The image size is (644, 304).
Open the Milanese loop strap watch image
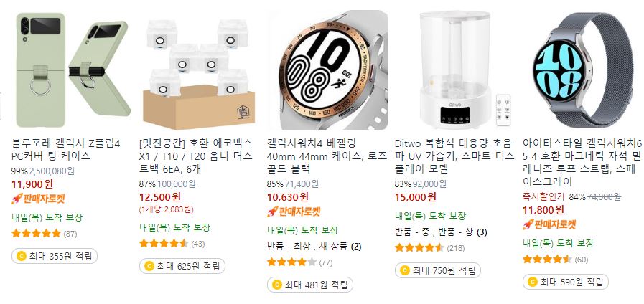coord(582,70)
